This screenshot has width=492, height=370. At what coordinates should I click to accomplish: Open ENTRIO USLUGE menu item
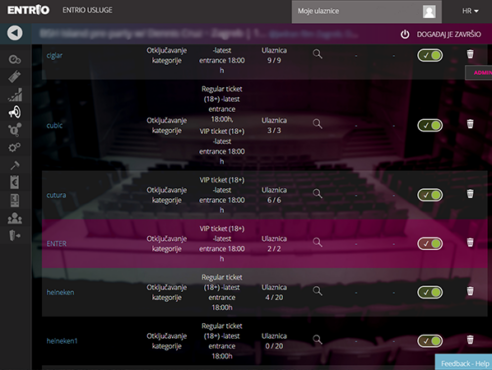click(87, 10)
